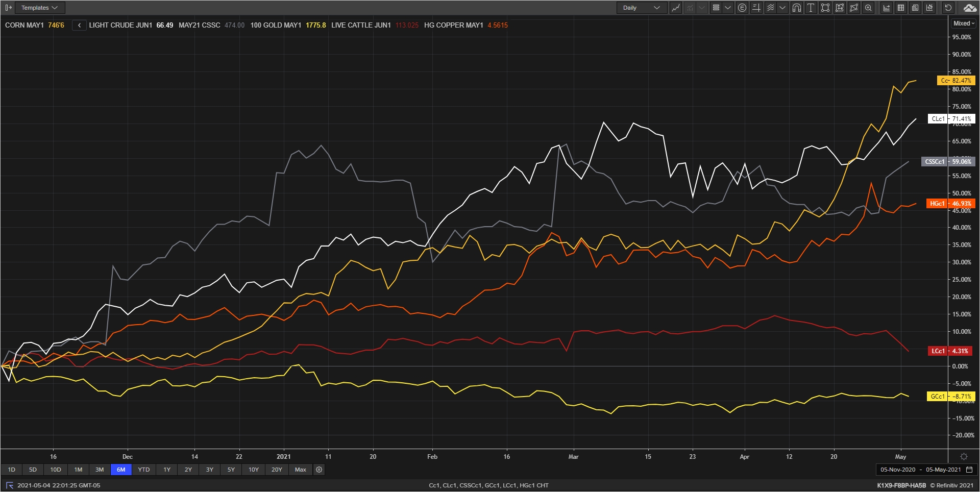
Task: Select the Max range tab
Action: click(301, 470)
